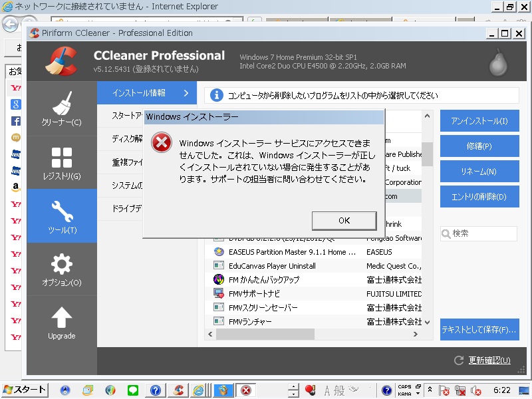Image resolution: width=532 pixels, height=399 pixels.
Task: Click the help icon beside CAPS KANA indicator
Action: (386, 390)
